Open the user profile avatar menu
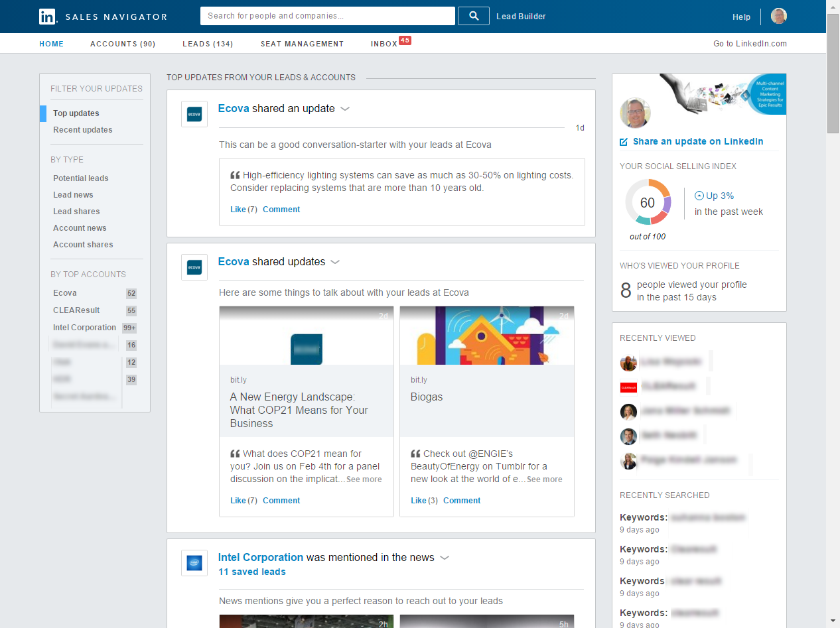Screen dimensions: 840x628 coord(779,17)
